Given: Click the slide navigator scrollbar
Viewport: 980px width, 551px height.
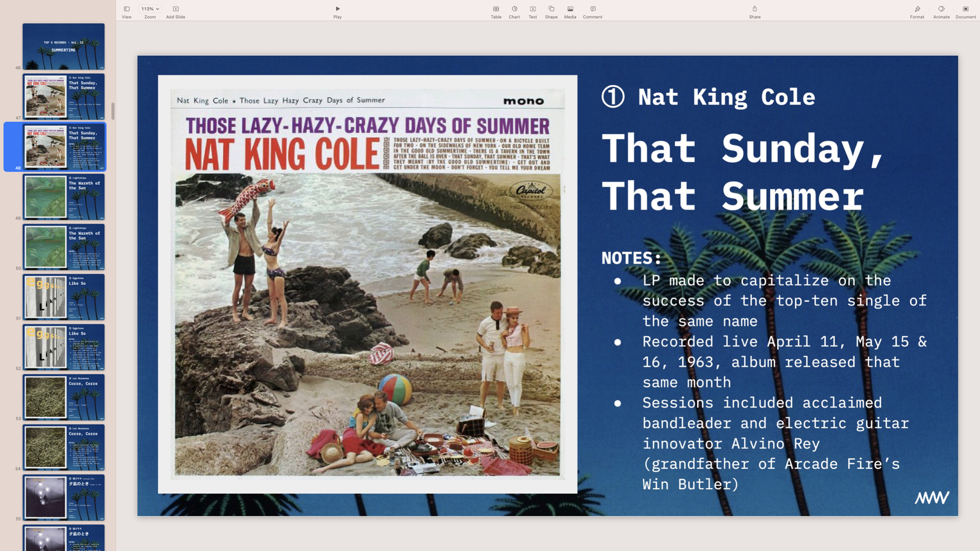Looking at the screenshot, I should (x=113, y=111).
